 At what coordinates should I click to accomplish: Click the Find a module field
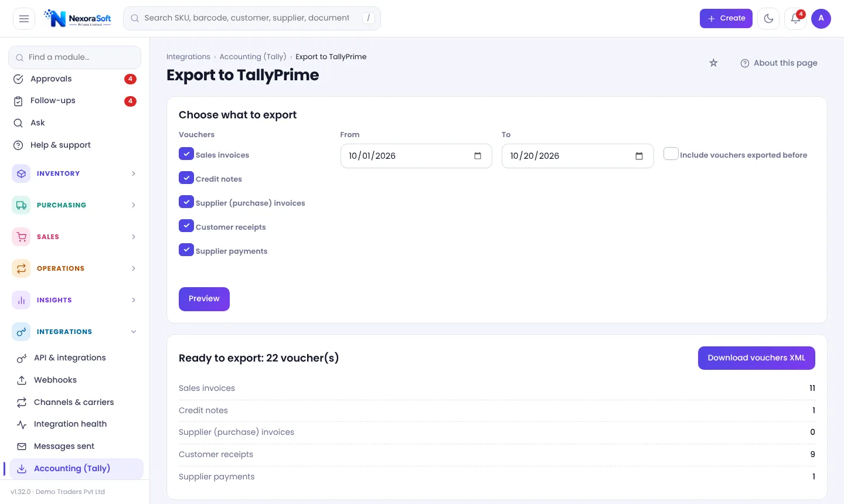(75, 57)
